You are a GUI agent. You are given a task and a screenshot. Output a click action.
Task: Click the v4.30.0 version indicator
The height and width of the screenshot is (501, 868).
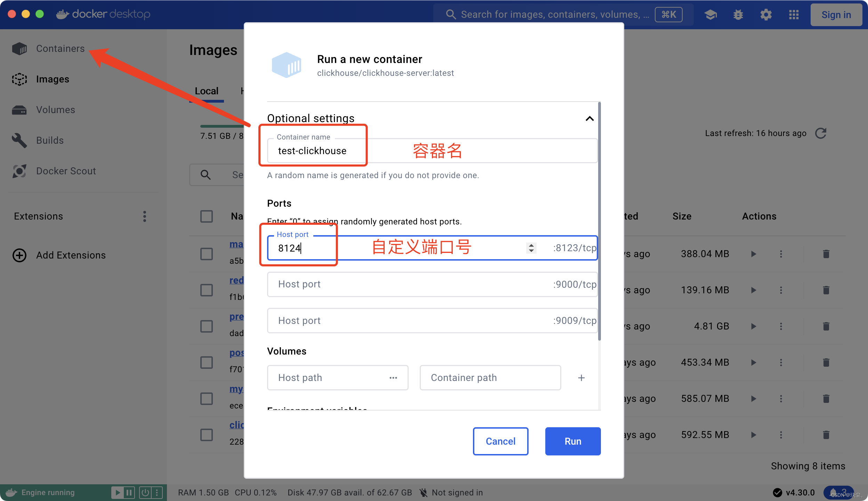click(x=794, y=493)
